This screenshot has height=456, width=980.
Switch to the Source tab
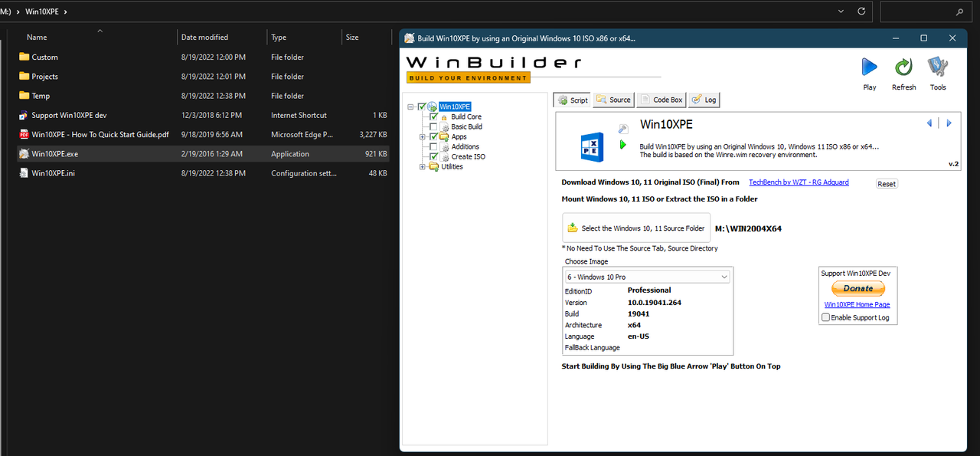613,100
